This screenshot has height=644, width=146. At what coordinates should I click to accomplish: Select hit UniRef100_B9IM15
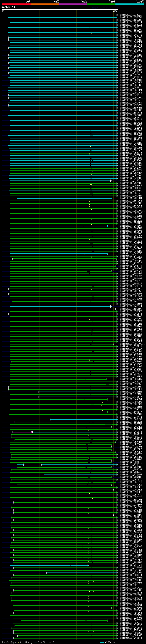pos(131,52)
